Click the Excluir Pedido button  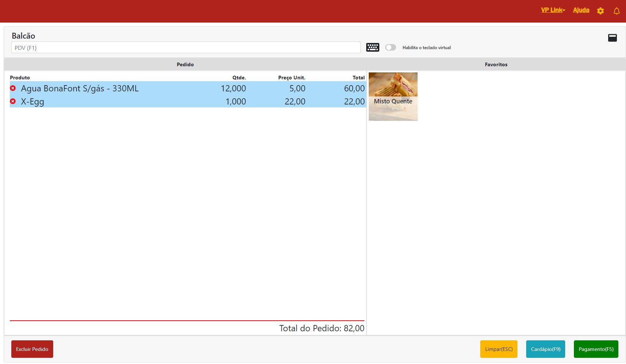click(32, 349)
